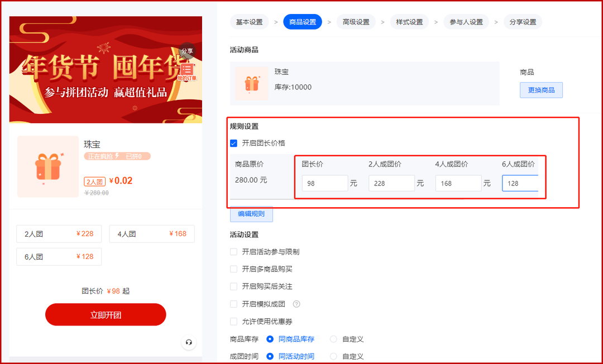Uncheck the 开启团长价格 checkbox
The height and width of the screenshot is (364, 603).
[233, 143]
